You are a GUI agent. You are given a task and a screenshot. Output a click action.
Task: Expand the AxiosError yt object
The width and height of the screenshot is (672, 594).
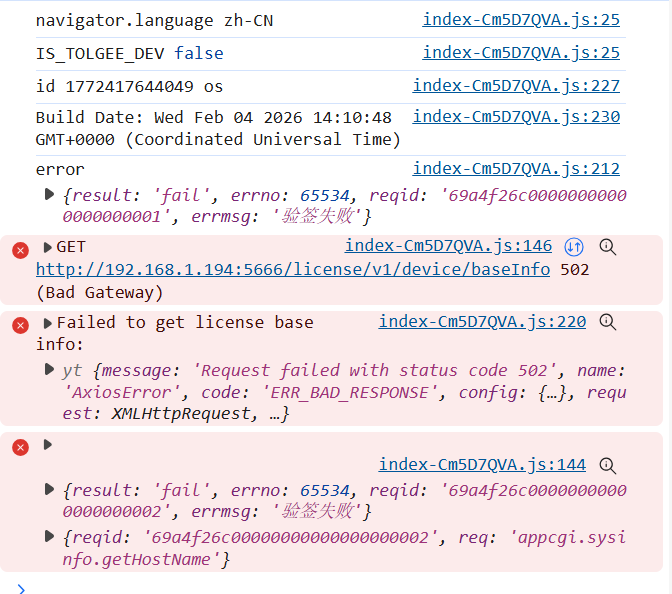pyautogui.click(x=50, y=370)
